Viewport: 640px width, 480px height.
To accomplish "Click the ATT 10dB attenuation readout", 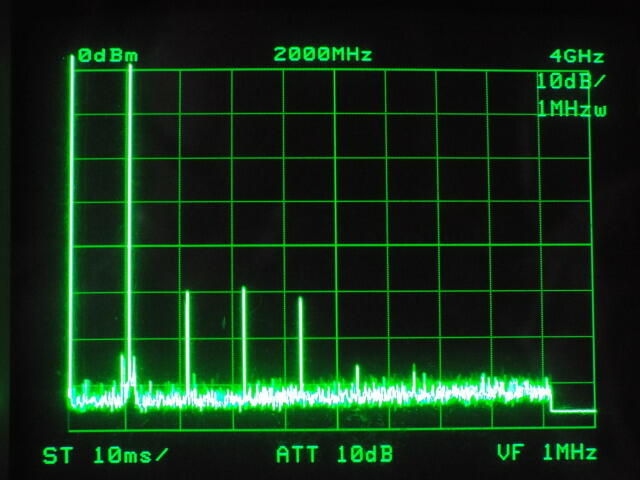I will [334, 455].
